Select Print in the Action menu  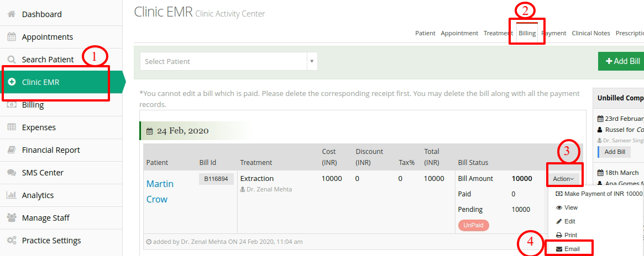click(x=567, y=235)
